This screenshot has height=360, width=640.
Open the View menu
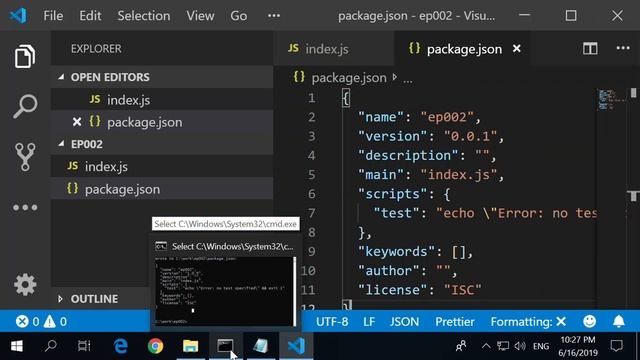pyautogui.click(x=200, y=16)
